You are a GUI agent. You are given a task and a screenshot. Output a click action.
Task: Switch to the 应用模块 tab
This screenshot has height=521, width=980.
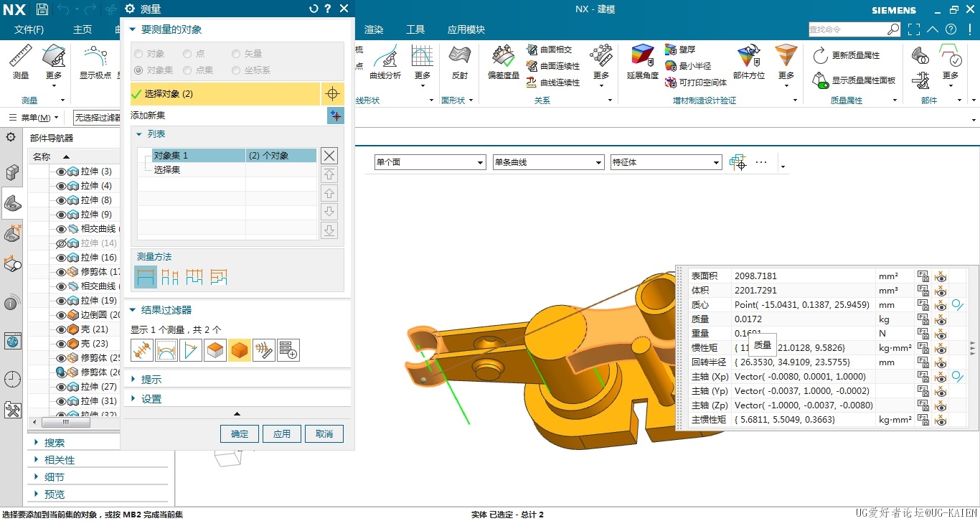pos(466,29)
